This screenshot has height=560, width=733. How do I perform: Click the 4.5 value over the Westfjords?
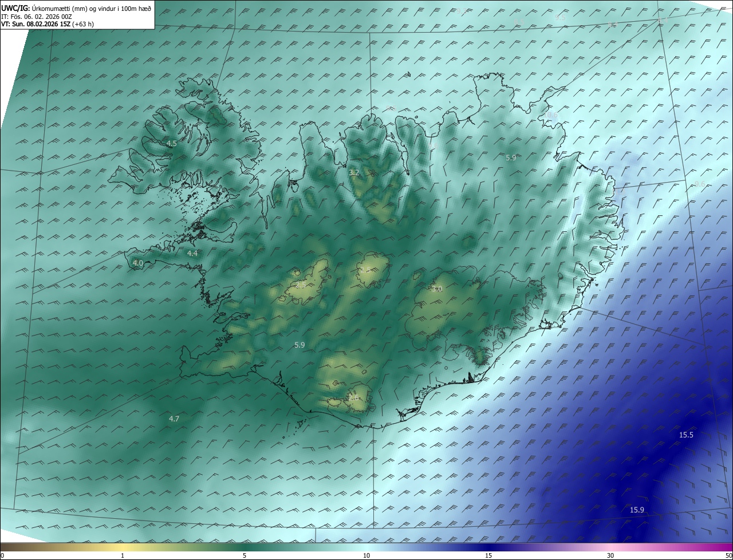tap(171, 143)
